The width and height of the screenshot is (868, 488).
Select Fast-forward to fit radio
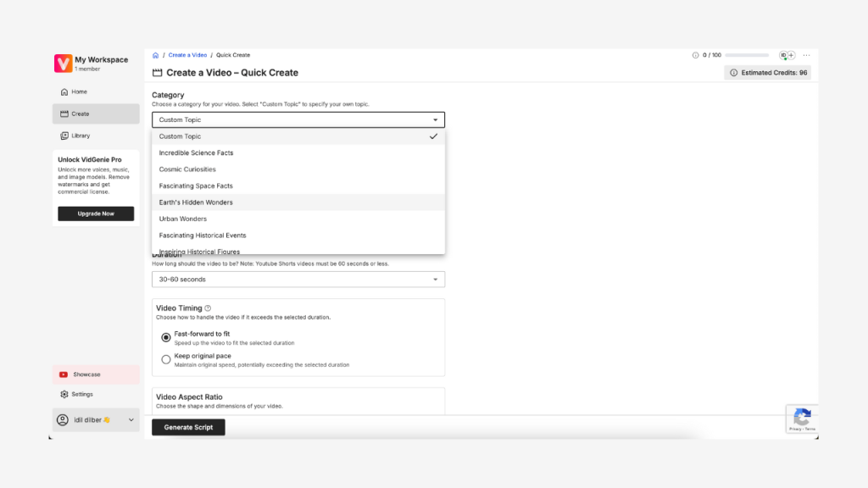(x=166, y=337)
